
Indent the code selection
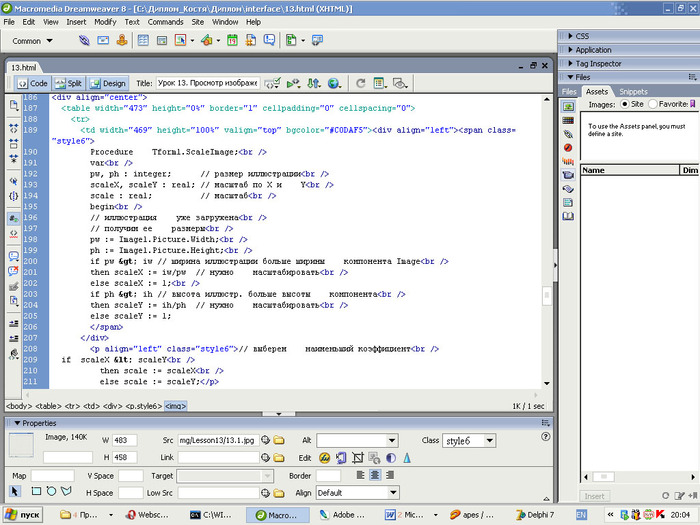point(14,323)
